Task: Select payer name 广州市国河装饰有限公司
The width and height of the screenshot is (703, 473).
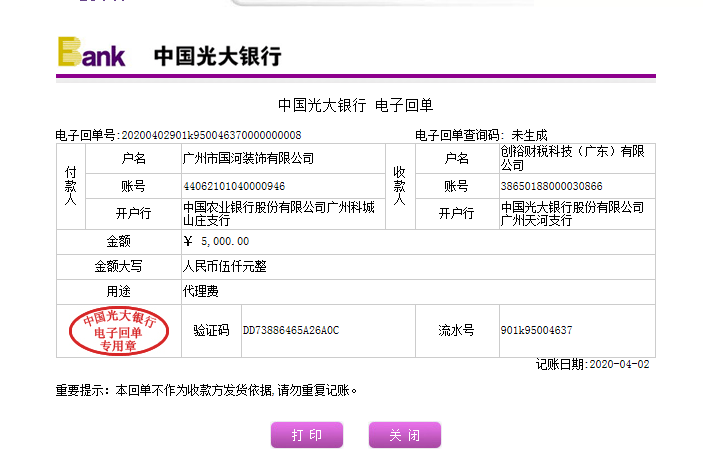Action: pyautogui.click(x=248, y=158)
